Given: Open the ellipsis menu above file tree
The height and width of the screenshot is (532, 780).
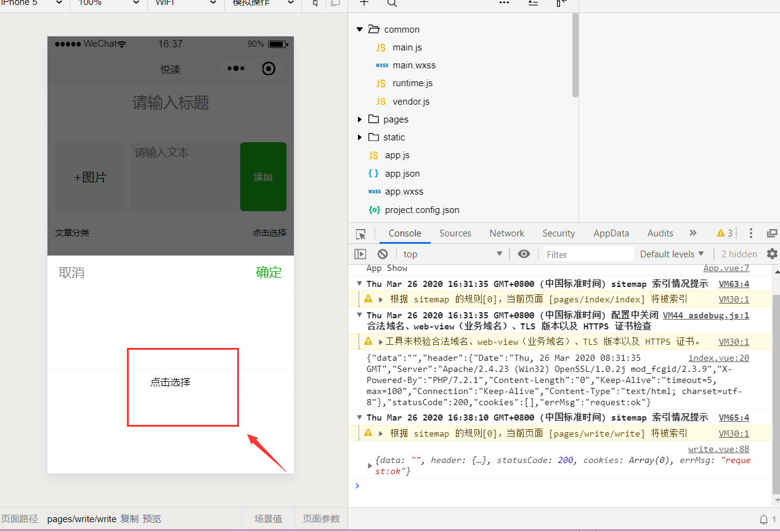Looking at the screenshot, I should point(504,2).
